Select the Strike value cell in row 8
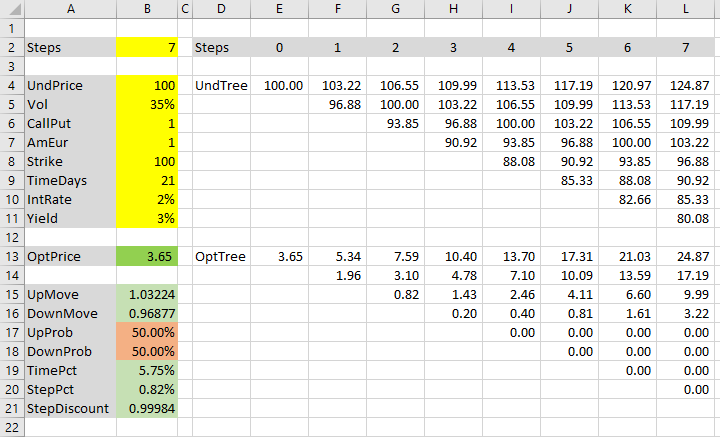 [x=147, y=161]
